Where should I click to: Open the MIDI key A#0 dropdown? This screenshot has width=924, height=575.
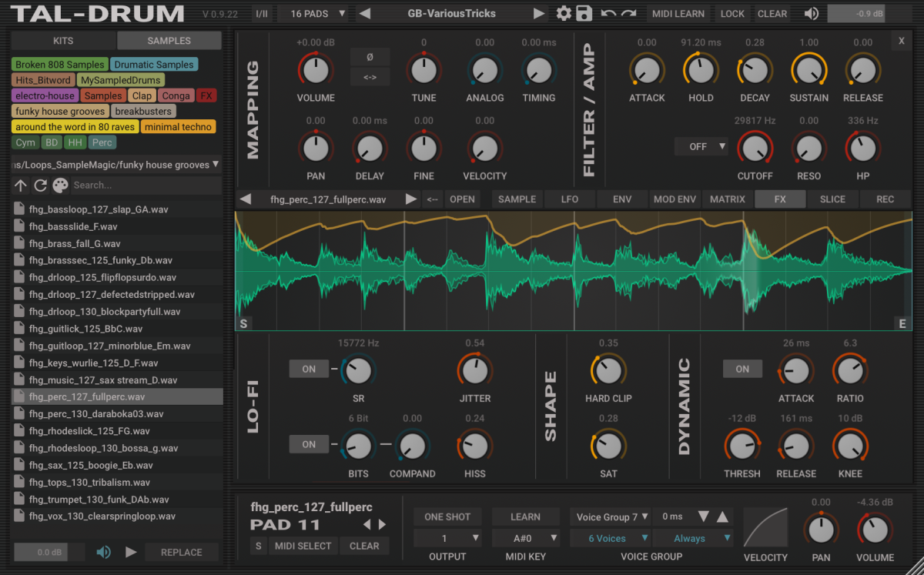[526, 538]
